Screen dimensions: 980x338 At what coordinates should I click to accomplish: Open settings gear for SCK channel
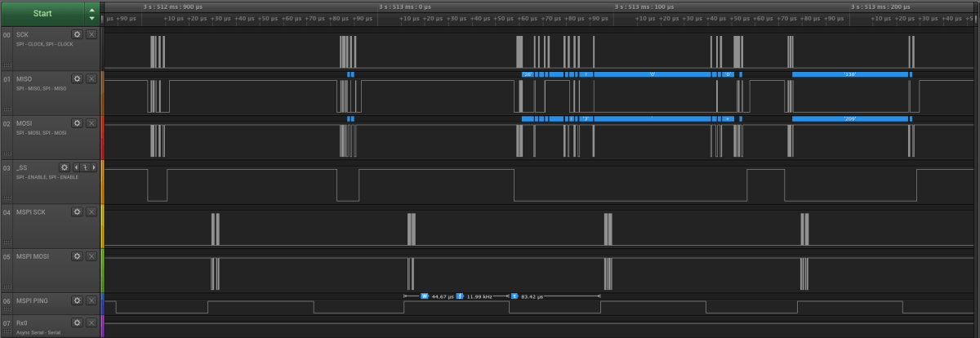click(77, 34)
